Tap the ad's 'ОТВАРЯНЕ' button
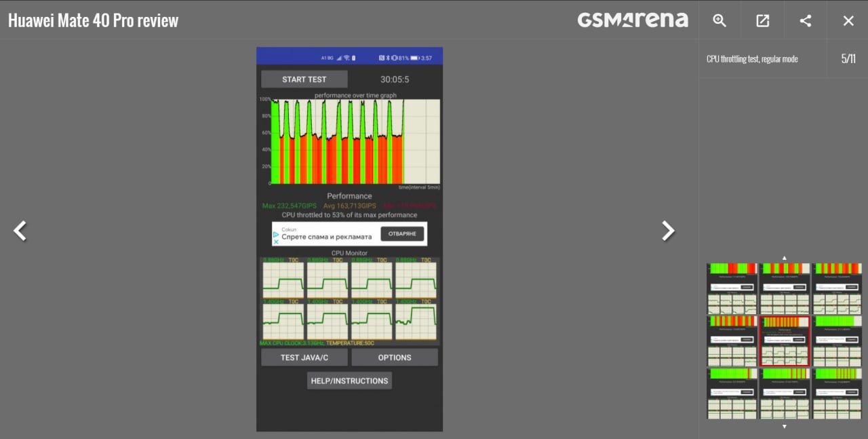868x439 pixels. coord(403,234)
